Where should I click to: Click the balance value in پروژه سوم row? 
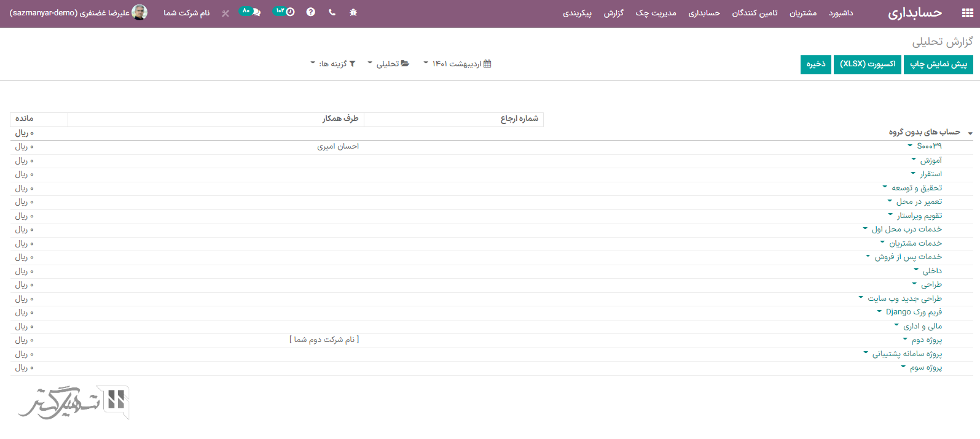pos(25,367)
